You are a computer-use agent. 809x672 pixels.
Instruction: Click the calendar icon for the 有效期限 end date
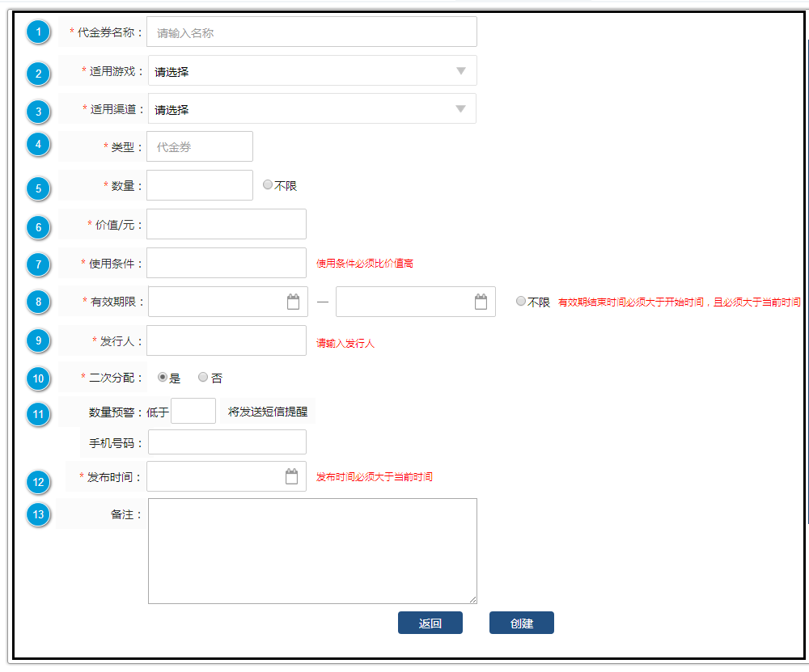tap(481, 301)
